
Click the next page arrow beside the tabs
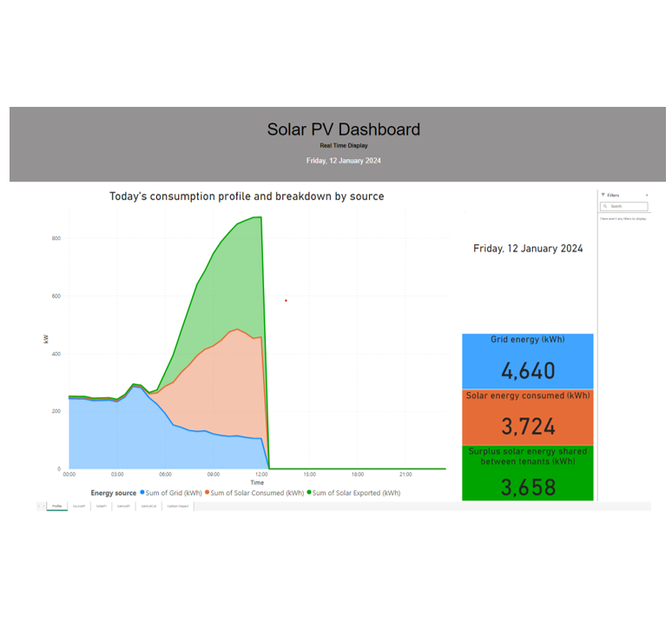click(x=43, y=506)
